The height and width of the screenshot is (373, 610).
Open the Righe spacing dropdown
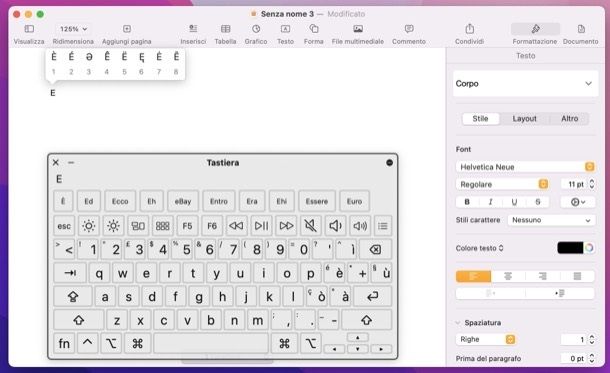click(x=486, y=340)
